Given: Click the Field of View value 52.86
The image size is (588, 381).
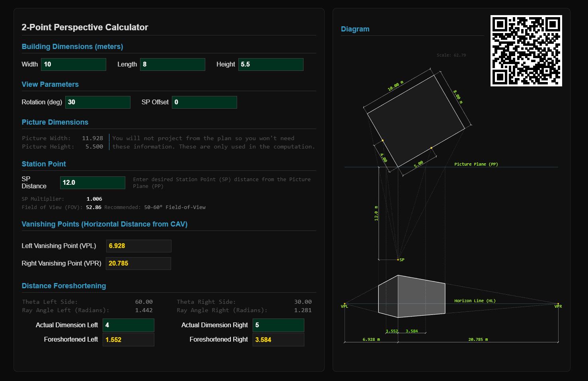Looking at the screenshot, I should (93, 207).
